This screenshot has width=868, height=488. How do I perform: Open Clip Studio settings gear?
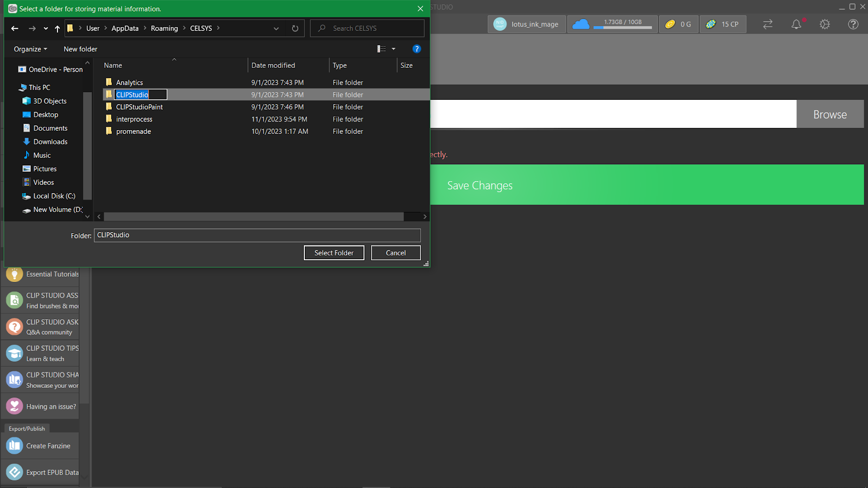pos(825,24)
